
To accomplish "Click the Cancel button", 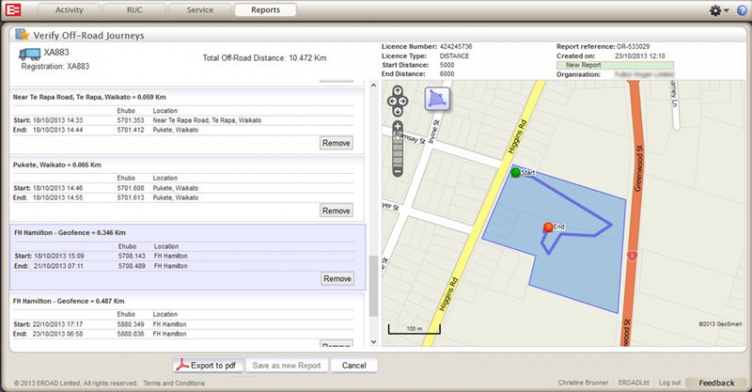I will click(354, 366).
